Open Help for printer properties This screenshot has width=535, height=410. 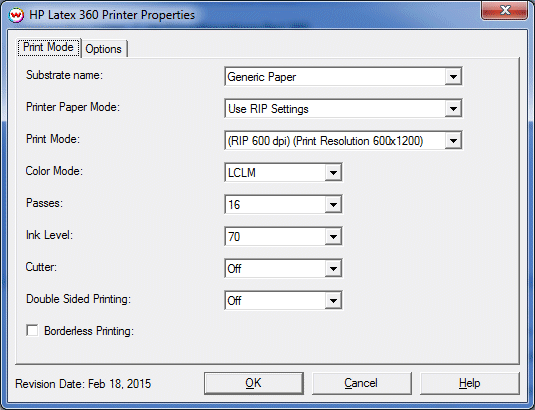469,383
